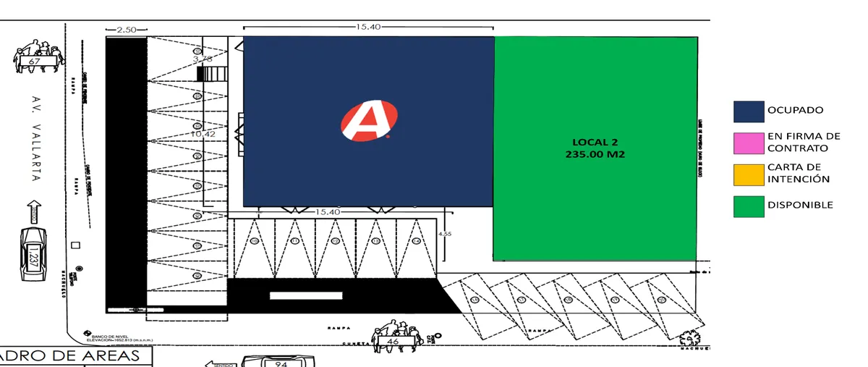The width and height of the screenshot is (868, 367).
Task: Select the upward arrow on Av. Vallarta
Action: [x=34, y=211]
